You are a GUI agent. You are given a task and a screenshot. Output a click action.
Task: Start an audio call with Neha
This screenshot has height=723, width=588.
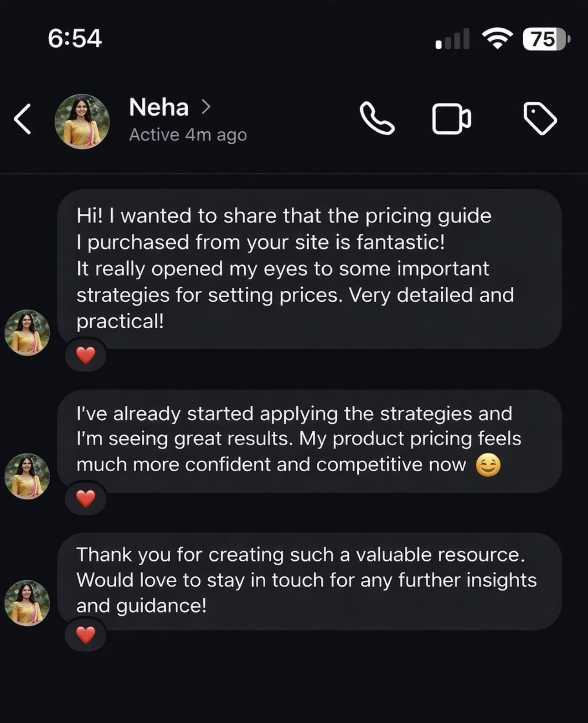tap(377, 119)
